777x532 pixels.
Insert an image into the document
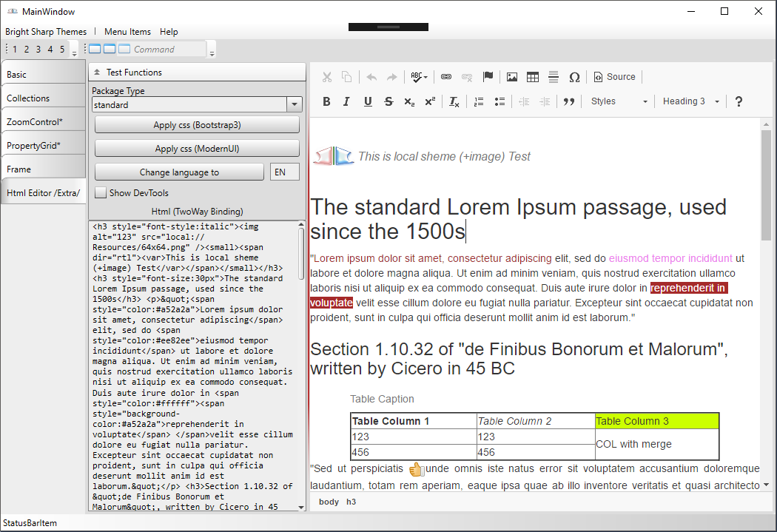tap(512, 77)
